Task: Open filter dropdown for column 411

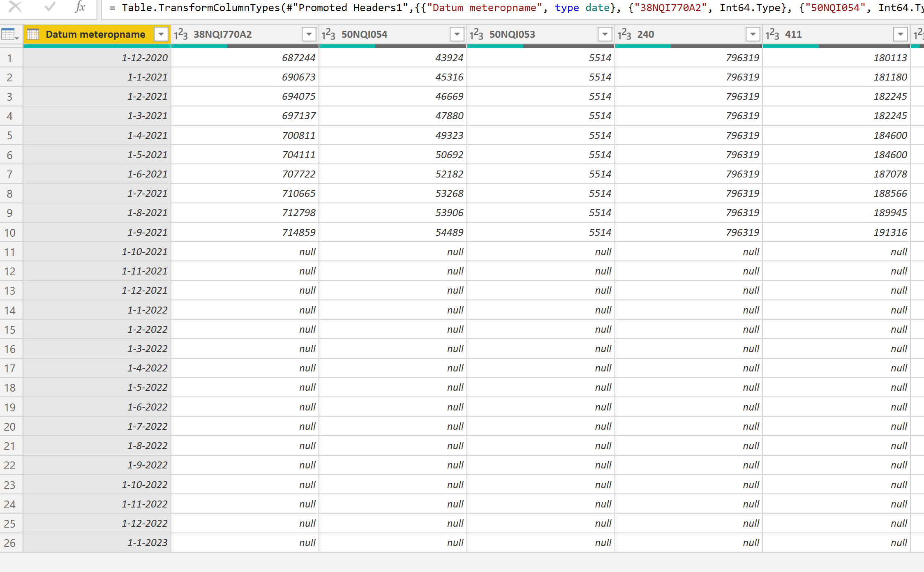Action: 900,35
